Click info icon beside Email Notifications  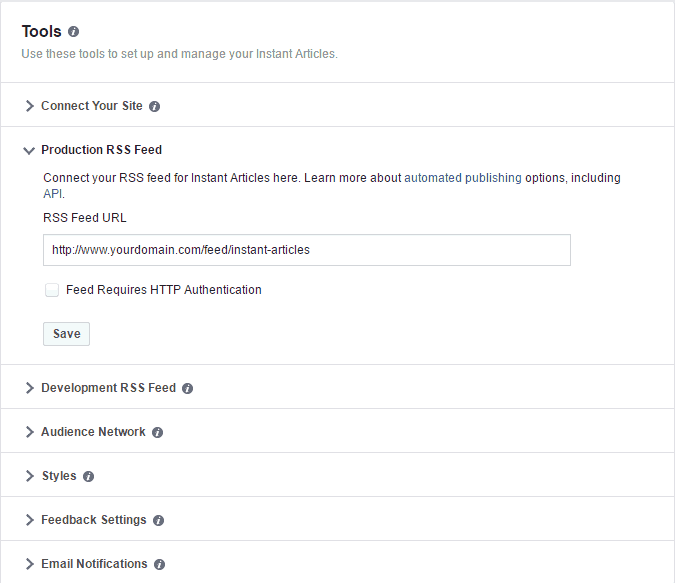159,564
